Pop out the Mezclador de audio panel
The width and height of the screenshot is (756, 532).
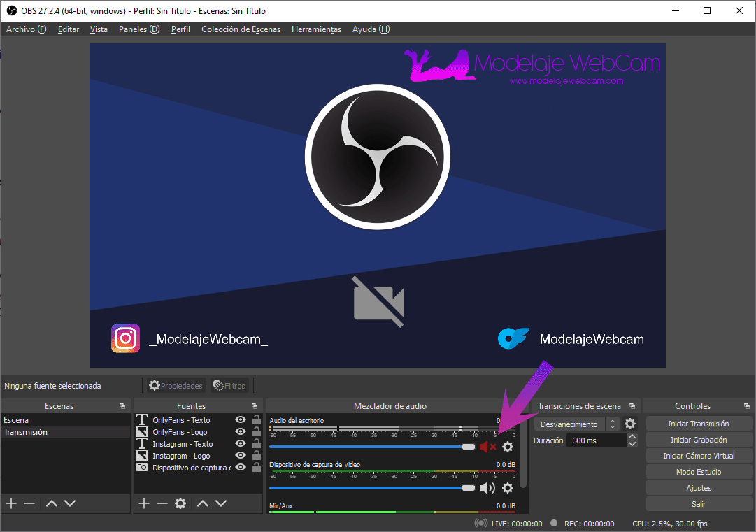click(x=521, y=406)
